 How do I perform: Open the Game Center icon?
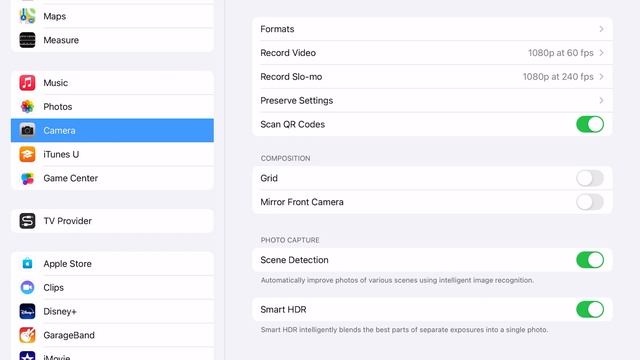click(27, 178)
